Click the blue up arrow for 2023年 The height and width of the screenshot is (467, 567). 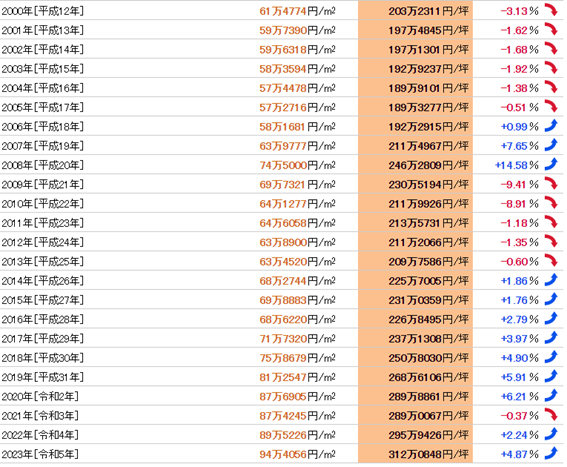(x=551, y=454)
